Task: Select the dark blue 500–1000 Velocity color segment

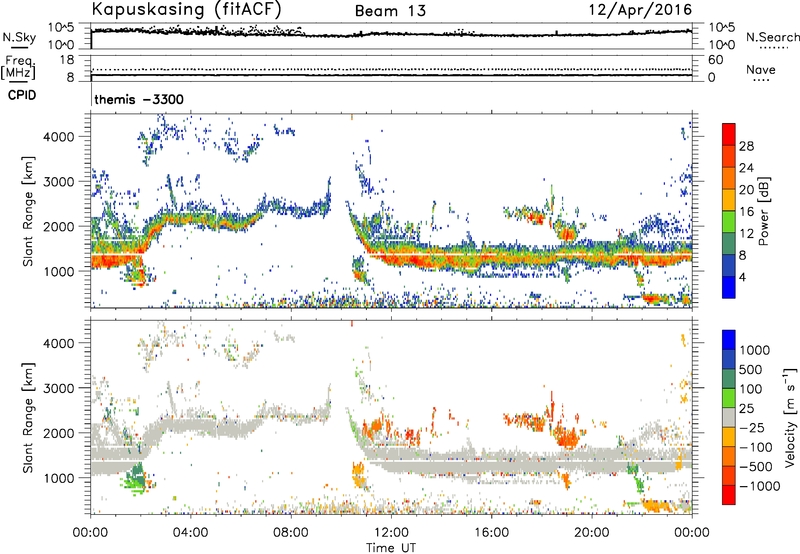Action: tap(729, 359)
